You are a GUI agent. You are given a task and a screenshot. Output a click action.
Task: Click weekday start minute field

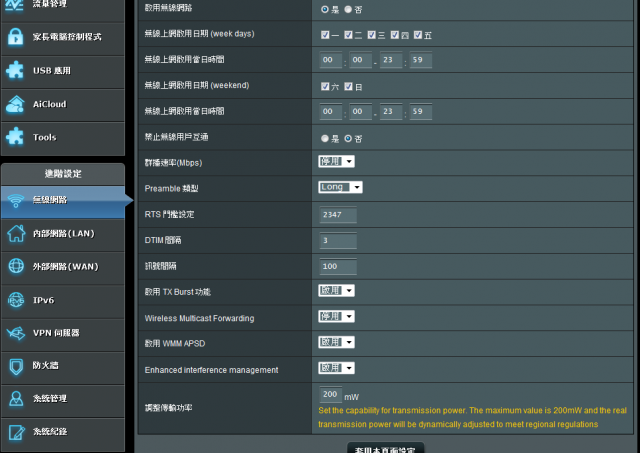(360, 60)
